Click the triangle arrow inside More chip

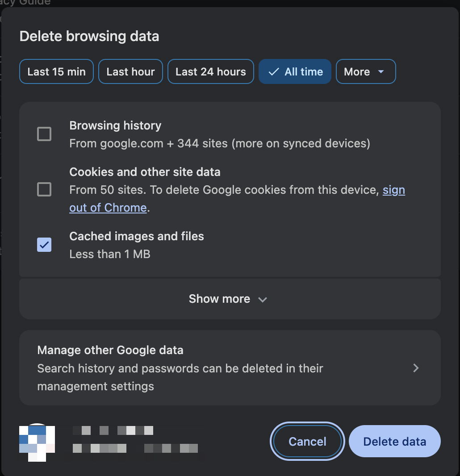point(381,72)
